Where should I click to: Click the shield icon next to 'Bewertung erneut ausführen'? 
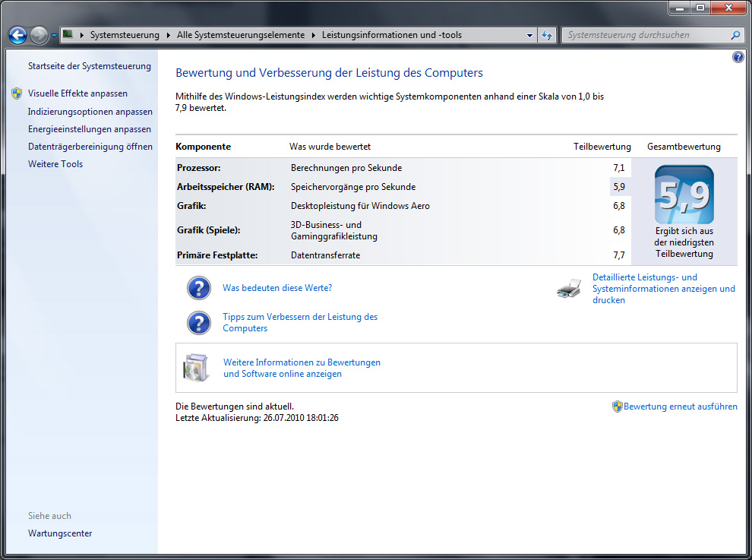coord(617,407)
